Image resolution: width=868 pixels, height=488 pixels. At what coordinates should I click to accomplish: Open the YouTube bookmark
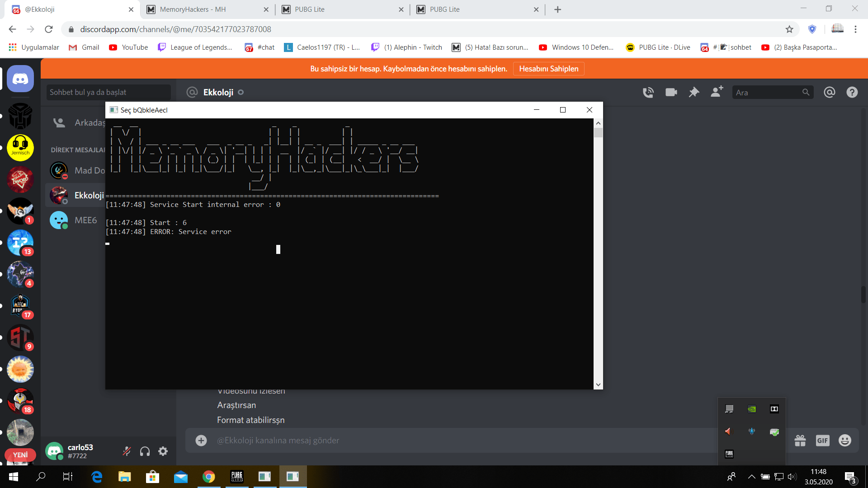pyautogui.click(x=128, y=47)
